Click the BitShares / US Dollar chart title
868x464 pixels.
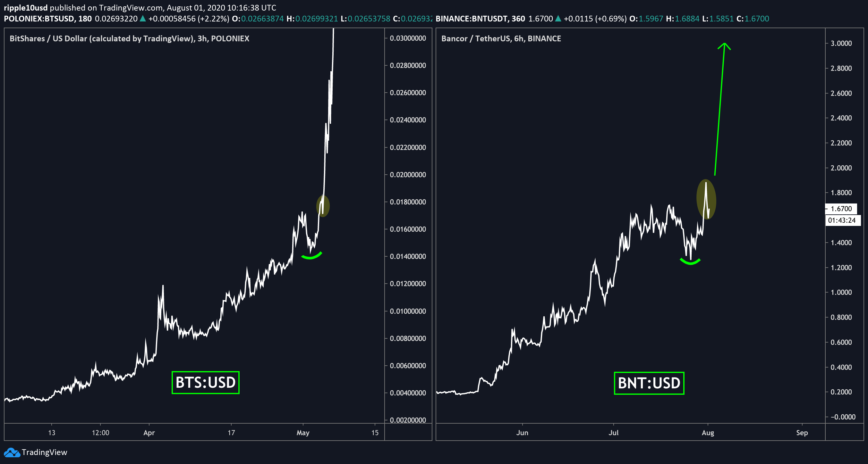(x=129, y=38)
